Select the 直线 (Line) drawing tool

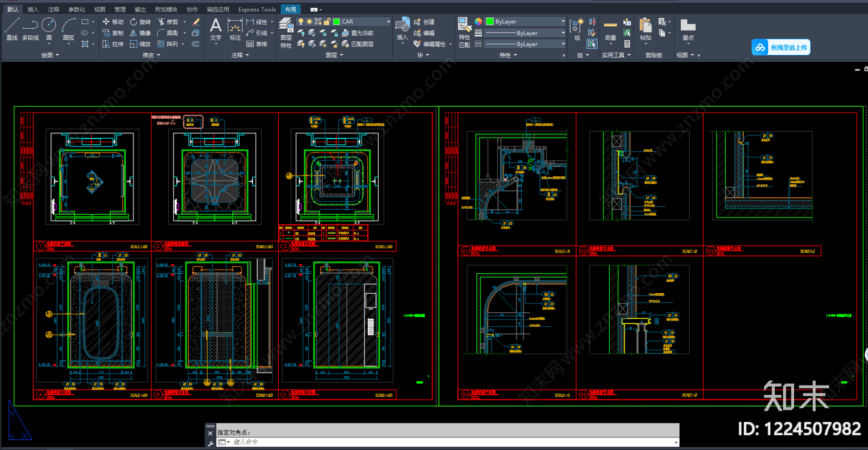tap(12, 29)
